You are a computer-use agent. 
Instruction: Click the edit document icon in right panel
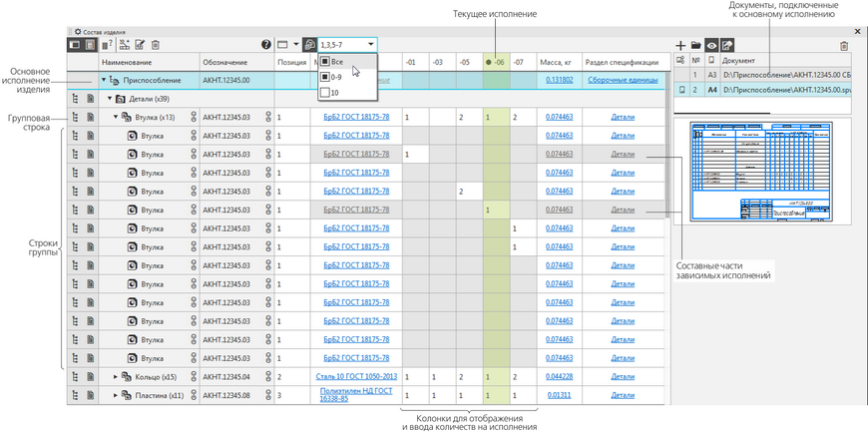click(x=727, y=46)
